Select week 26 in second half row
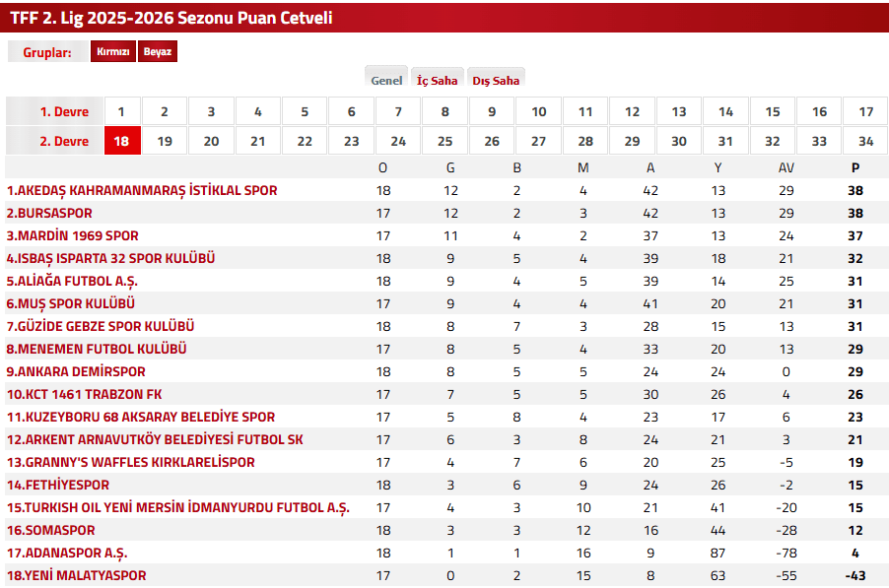Screen dimensions: 889x588 [x=492, y=141]
